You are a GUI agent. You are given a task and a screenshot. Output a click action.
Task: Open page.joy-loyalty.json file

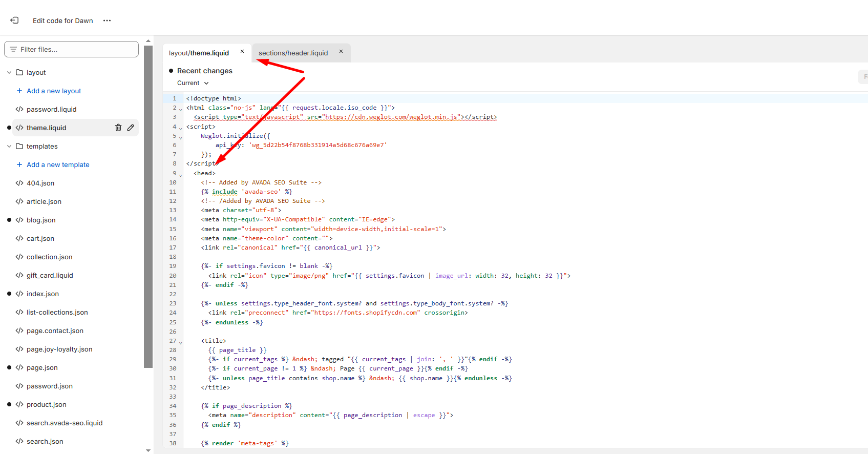59,349
